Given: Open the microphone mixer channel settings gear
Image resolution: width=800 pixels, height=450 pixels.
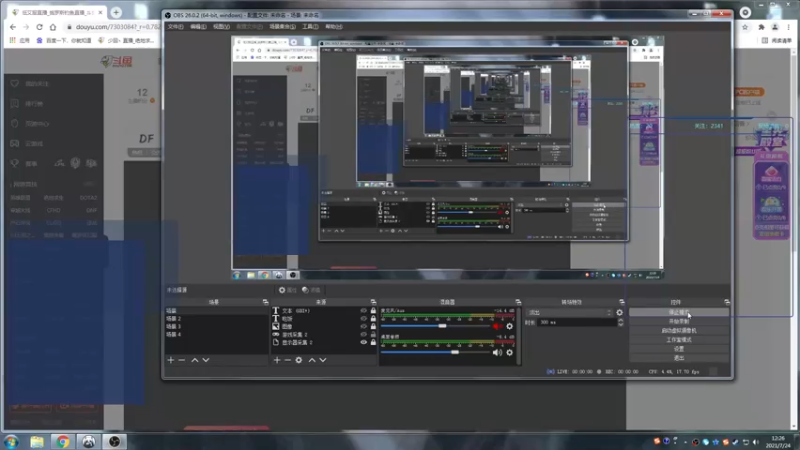Looking at the screenshot, I should pyautogui.click(x=509, y=327).
